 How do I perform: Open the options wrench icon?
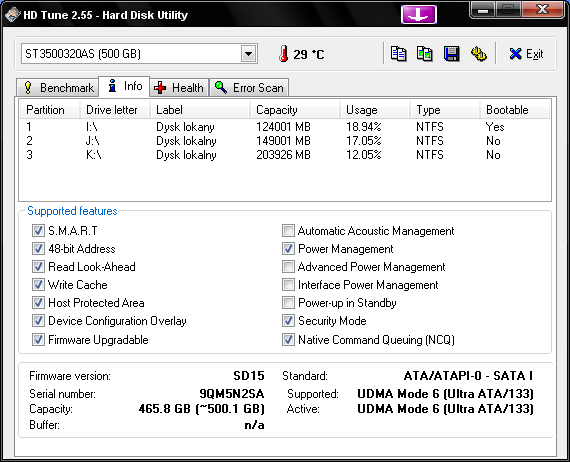(478, 54)
